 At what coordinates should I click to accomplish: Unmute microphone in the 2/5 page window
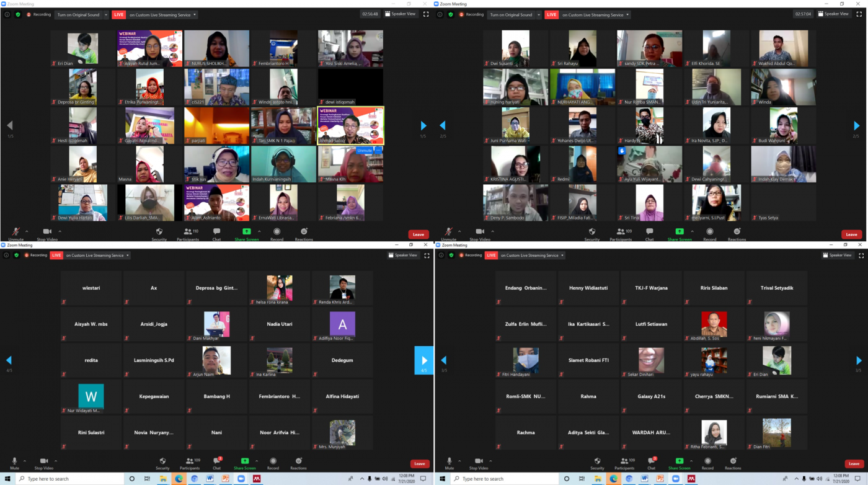pos(448,234)
